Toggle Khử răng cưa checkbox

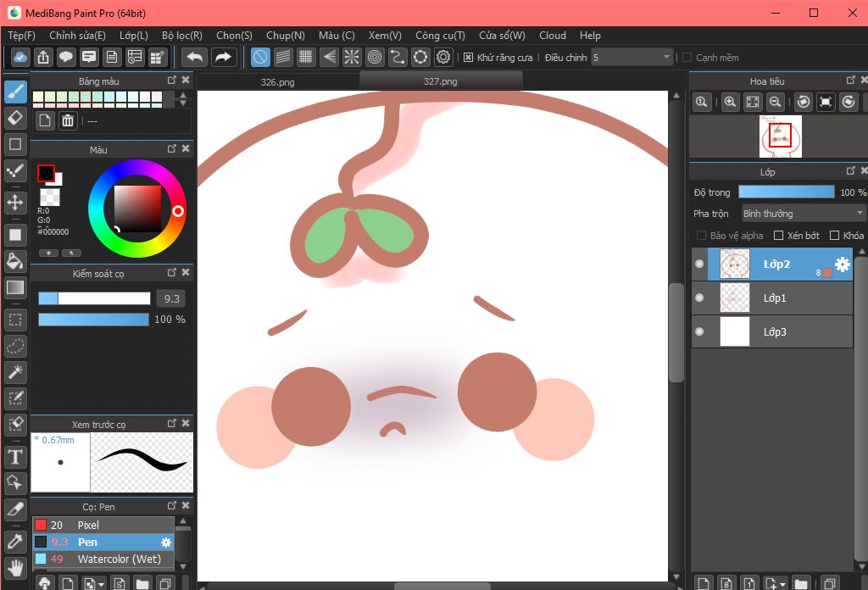click(x=468, y=58)
